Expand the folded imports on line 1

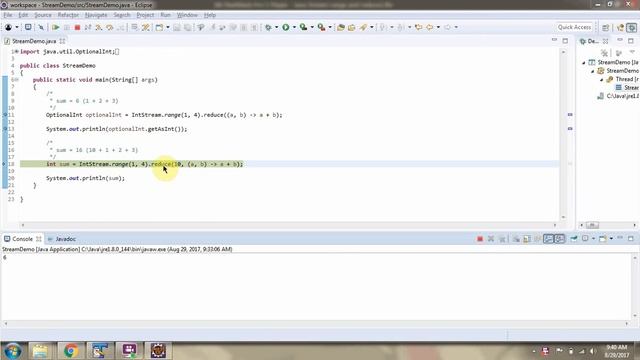[16, 51]
